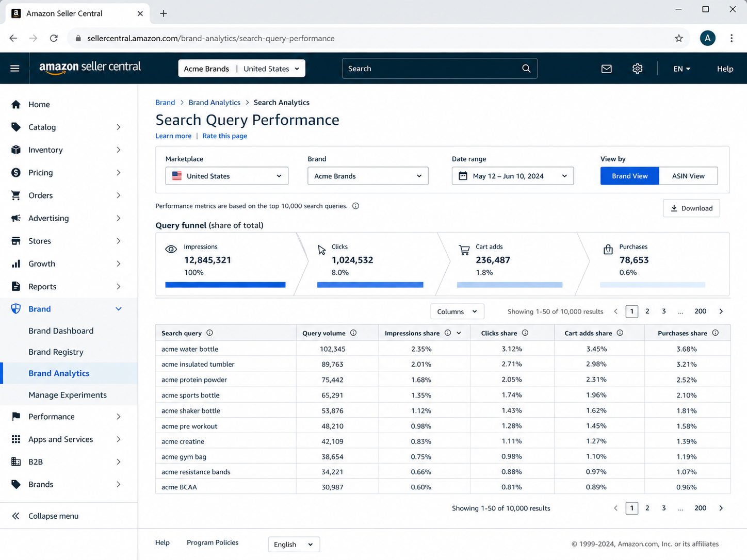Click the Brand Analytics breadcrumb link
Viewport: 747px width, 560px height.
[215, 103]
